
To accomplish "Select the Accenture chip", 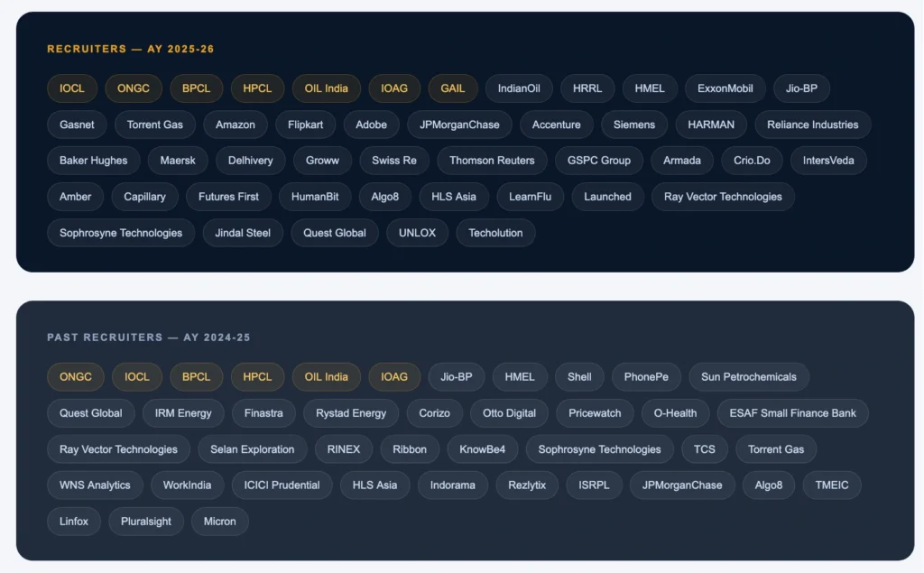I will click(556, 125).
